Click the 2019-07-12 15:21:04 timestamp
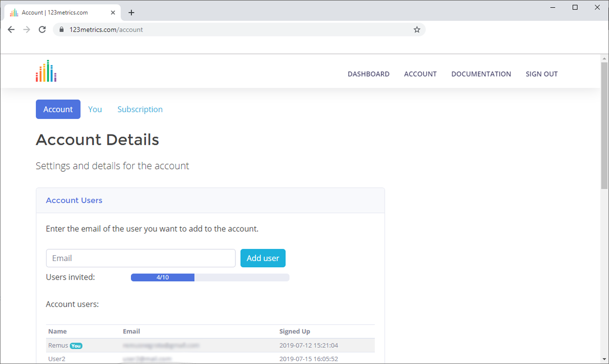Image resolution: width=609 pixels, height=364 pixels. (309, 345)
